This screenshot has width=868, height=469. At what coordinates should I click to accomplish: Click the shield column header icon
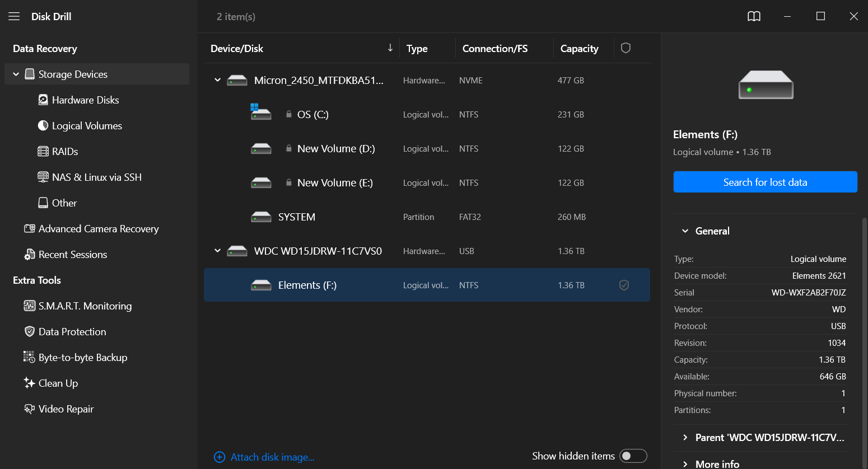pyautogui.click(x=626, y=48)
